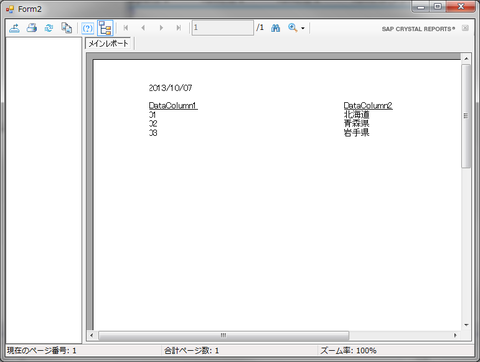Screen dimensions: 480x362
Task: Click the 岩手県 cell
Action: click(x=357, y=133)
